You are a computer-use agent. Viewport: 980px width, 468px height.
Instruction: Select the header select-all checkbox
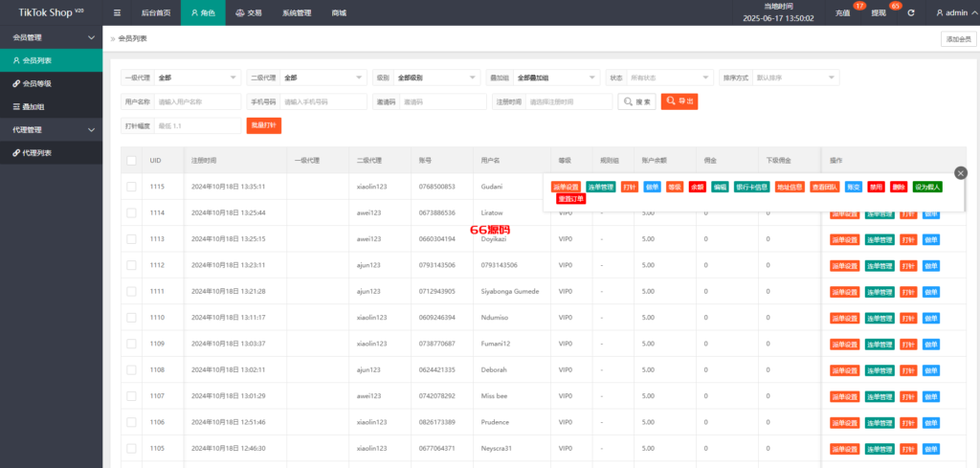131,161
